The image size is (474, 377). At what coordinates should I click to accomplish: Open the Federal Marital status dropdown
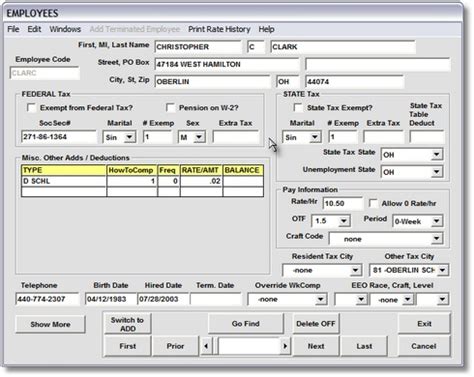point(129,137)
